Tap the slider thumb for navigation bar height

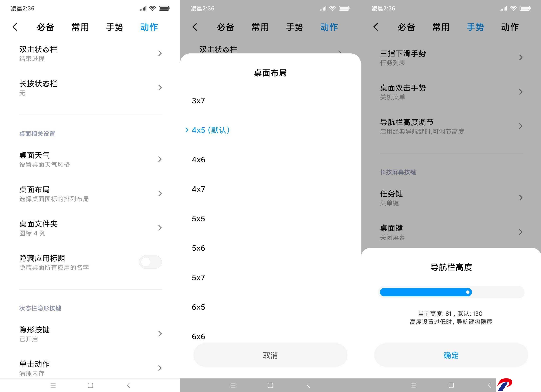468,292
